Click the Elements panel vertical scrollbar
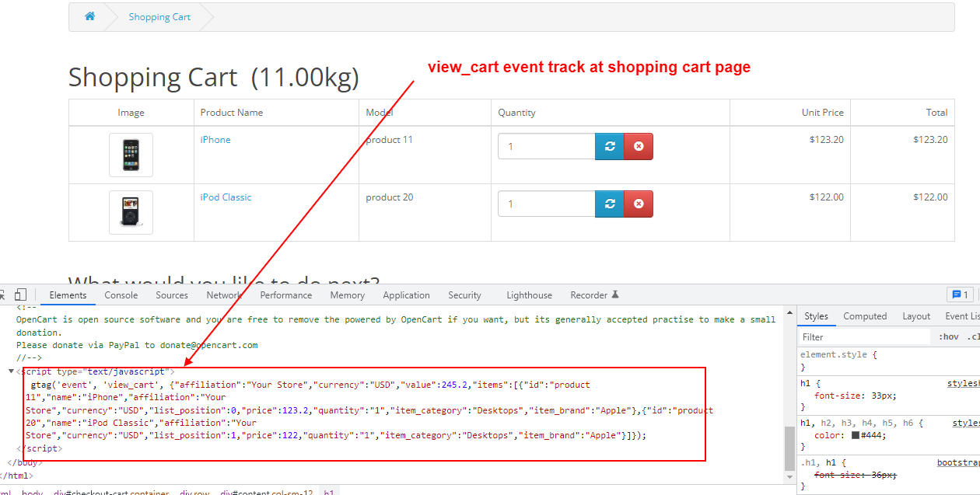The image size is (980, 495). [x=789, y=449]
